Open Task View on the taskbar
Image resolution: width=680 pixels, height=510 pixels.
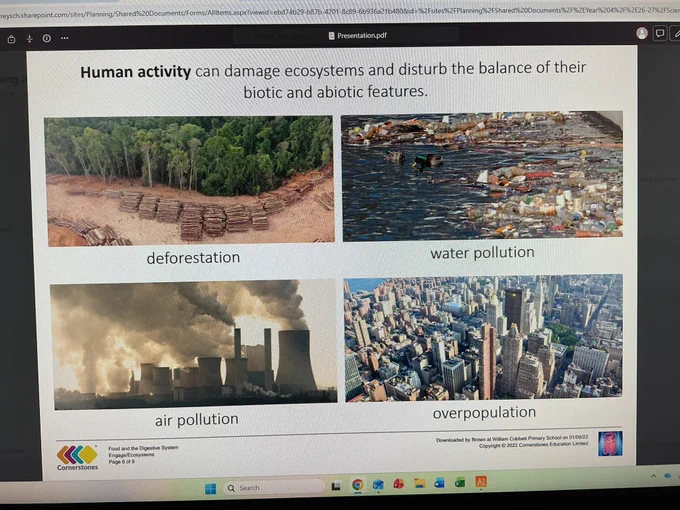(336, 486)
